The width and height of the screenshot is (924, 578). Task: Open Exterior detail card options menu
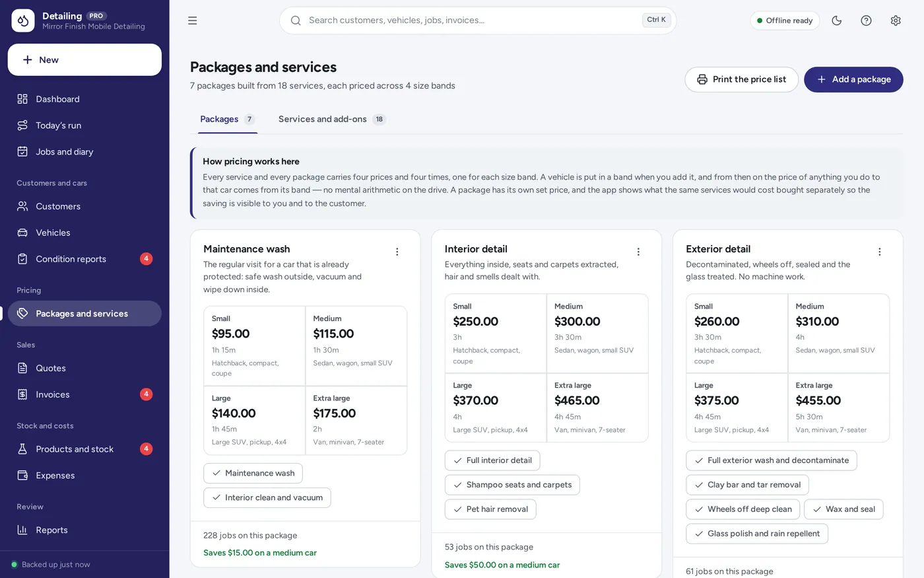click(880, 252)
